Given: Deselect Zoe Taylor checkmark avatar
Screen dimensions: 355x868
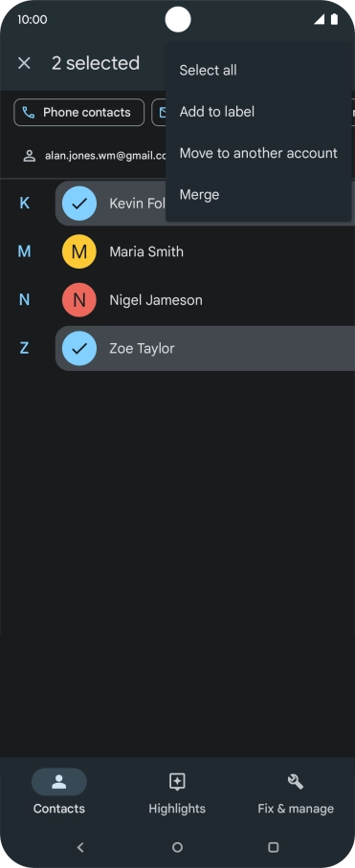Looking at the screenshot, I should click(x=79, y=348).
